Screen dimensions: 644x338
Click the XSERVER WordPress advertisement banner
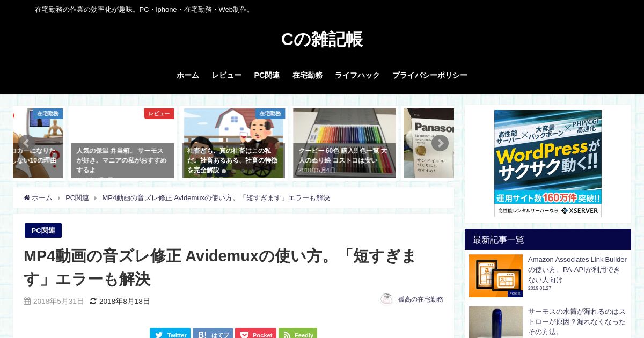tap(548, 164)
